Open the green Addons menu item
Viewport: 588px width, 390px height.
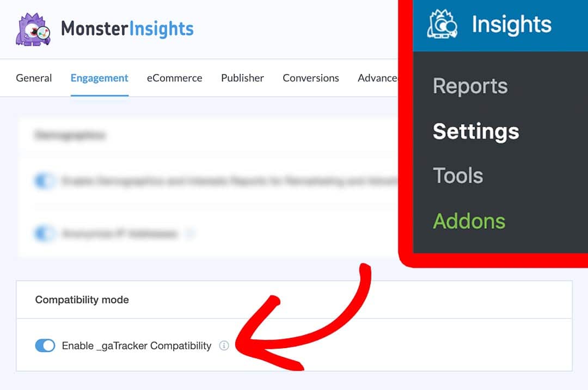pos(469,221)
